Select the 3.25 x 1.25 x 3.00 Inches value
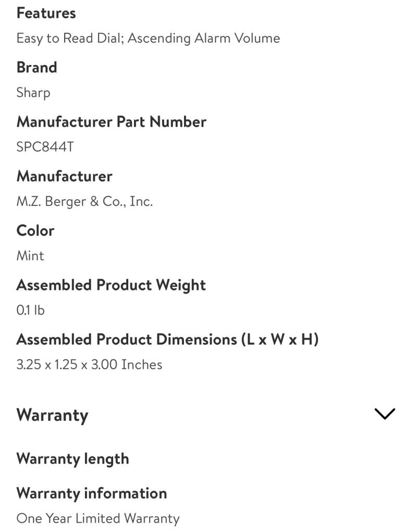 89,365
